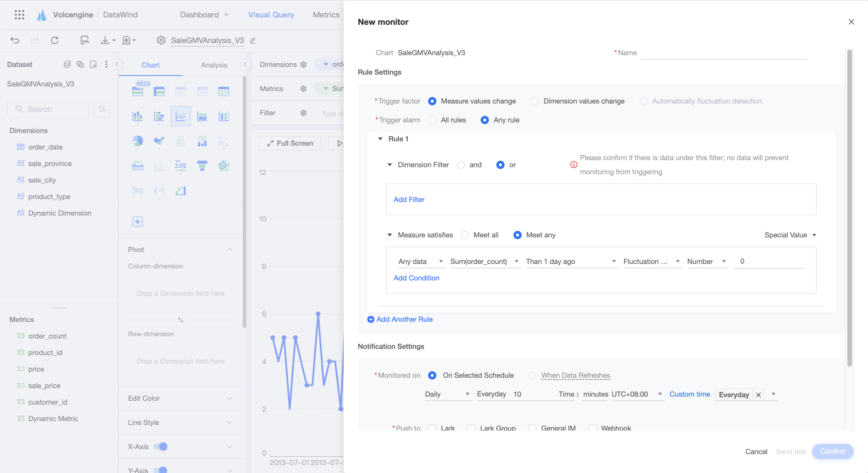This screenshot has width=868, height=473.
Task: Open the Special Value dropdown
Action: tap(790, 235)
